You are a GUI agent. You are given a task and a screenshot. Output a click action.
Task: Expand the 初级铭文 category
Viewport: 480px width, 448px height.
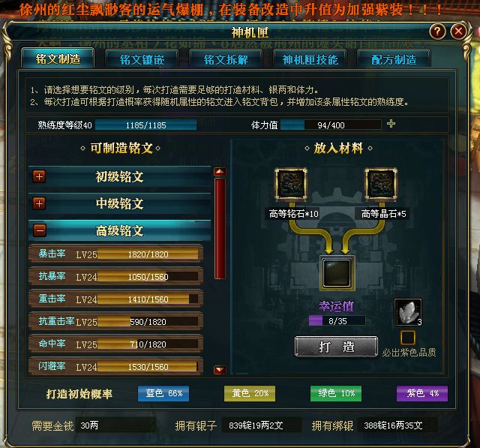pyautogui.click(x=40, y=176)
